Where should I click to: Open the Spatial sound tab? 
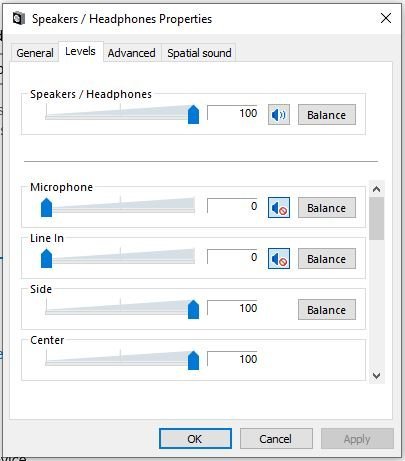pyautogui.click(x=199, y=53)
